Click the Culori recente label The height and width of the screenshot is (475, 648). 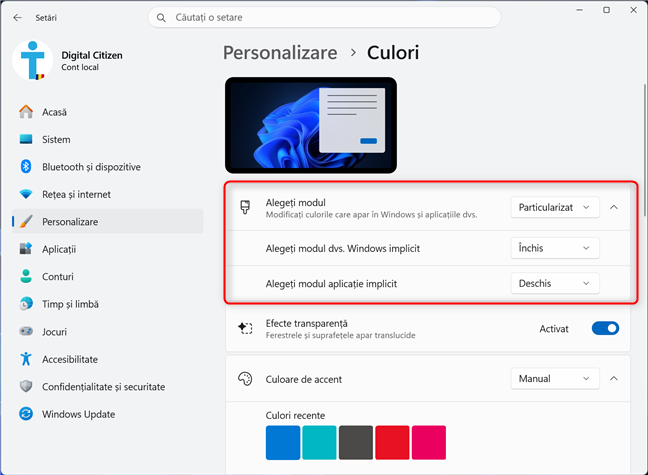coord(295,415)
